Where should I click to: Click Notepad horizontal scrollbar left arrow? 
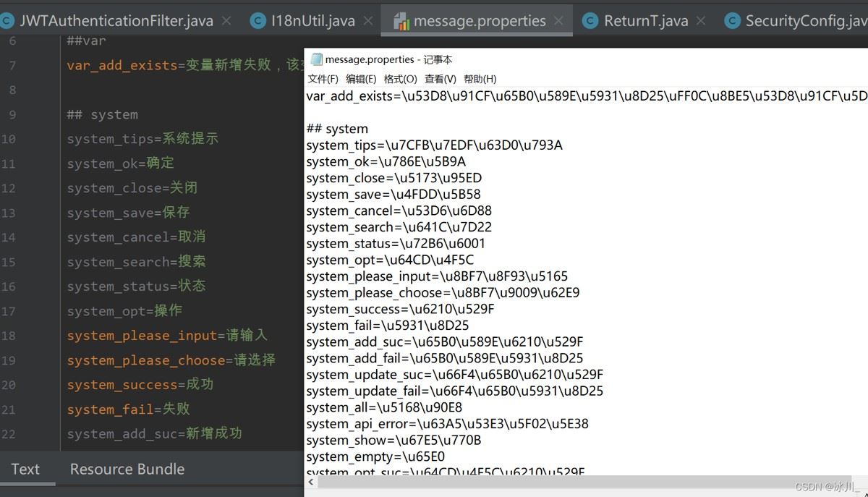[x=310, y=482]
